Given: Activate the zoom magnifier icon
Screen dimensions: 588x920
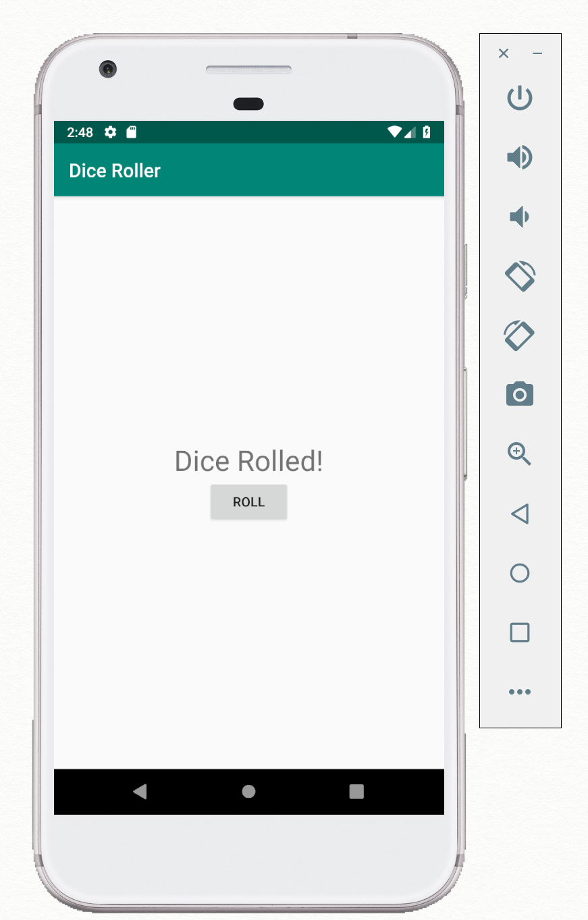Looking at the screenshot, I should (x=520, y=454).
